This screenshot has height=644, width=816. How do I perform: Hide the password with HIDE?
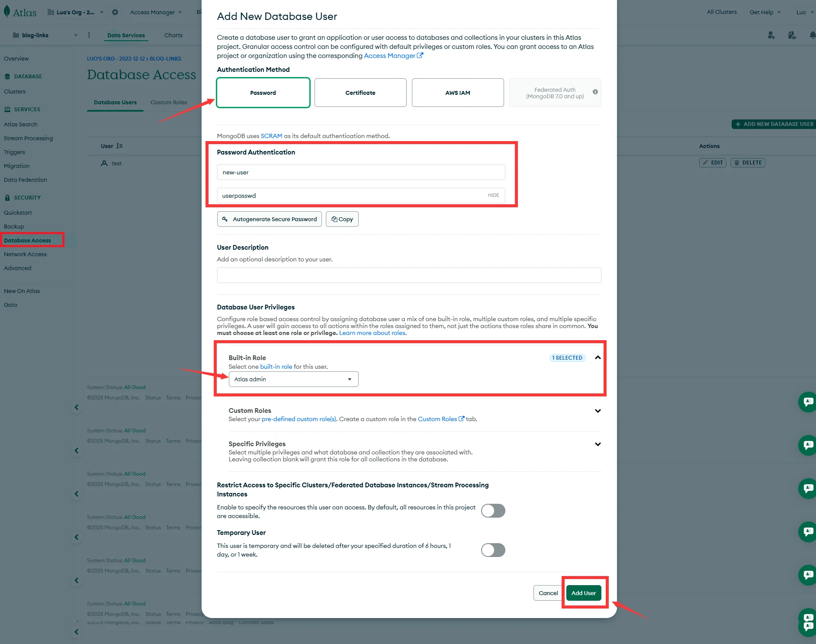pyautogui.click(x=493, y=196)
